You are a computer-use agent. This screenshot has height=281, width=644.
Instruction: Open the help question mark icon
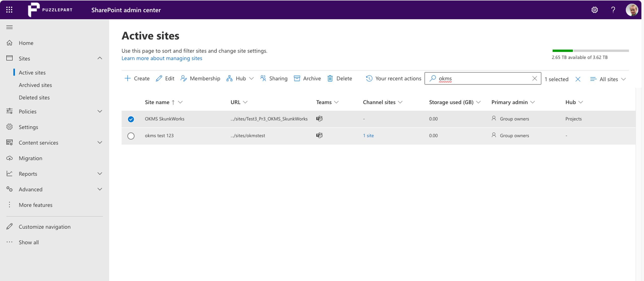613,10
